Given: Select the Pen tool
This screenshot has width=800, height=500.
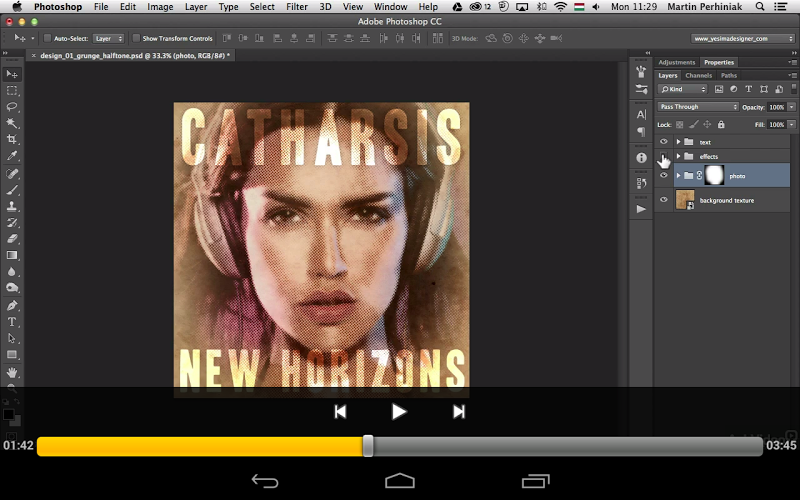Looking at the screenshot, I should coord(12,305).
